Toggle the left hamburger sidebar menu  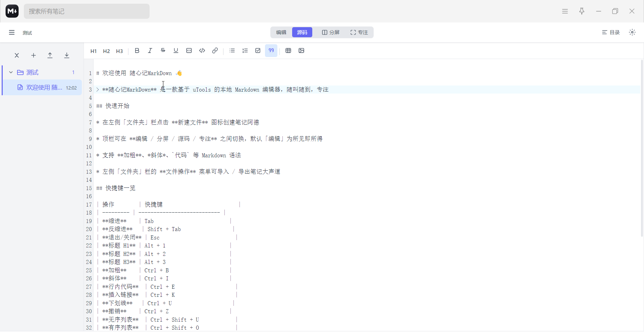click(x=12, y=33)
